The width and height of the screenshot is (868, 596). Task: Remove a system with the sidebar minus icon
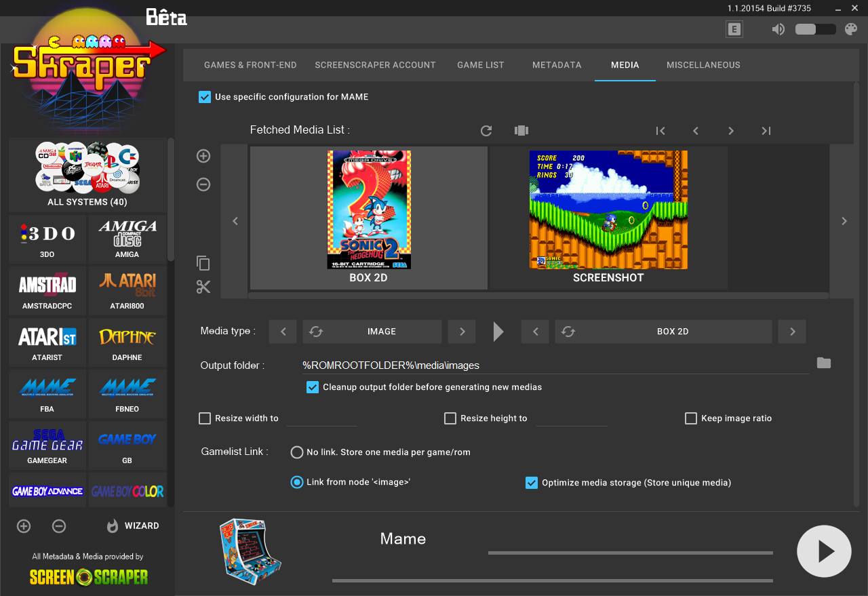pyautogui.click(x=59, y=526)
